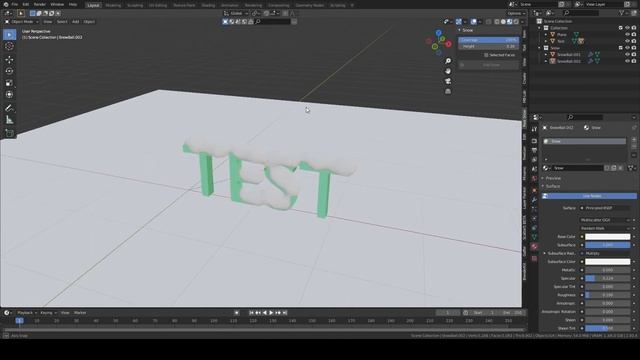Select the Scale tool
This screenshot has height=360, width=640.
pyautogui.click(x=9, y=83)
